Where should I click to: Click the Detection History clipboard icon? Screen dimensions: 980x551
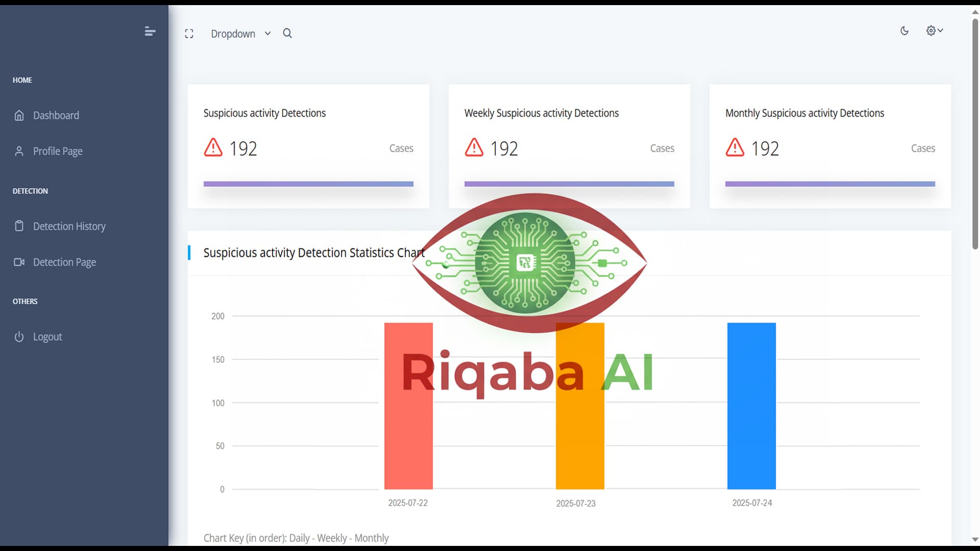point(19,226)
